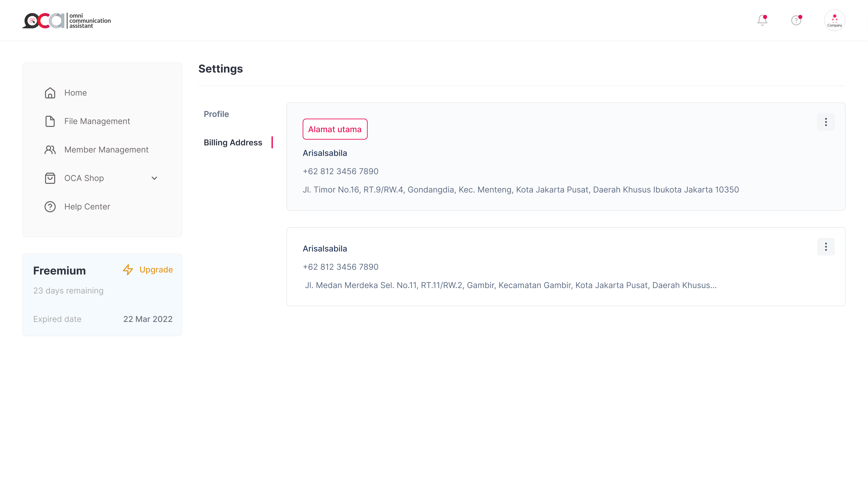Click the Alamat utama badge
Image resolution: width=868 pixels, height=488 pixels.
click(335, 129)
